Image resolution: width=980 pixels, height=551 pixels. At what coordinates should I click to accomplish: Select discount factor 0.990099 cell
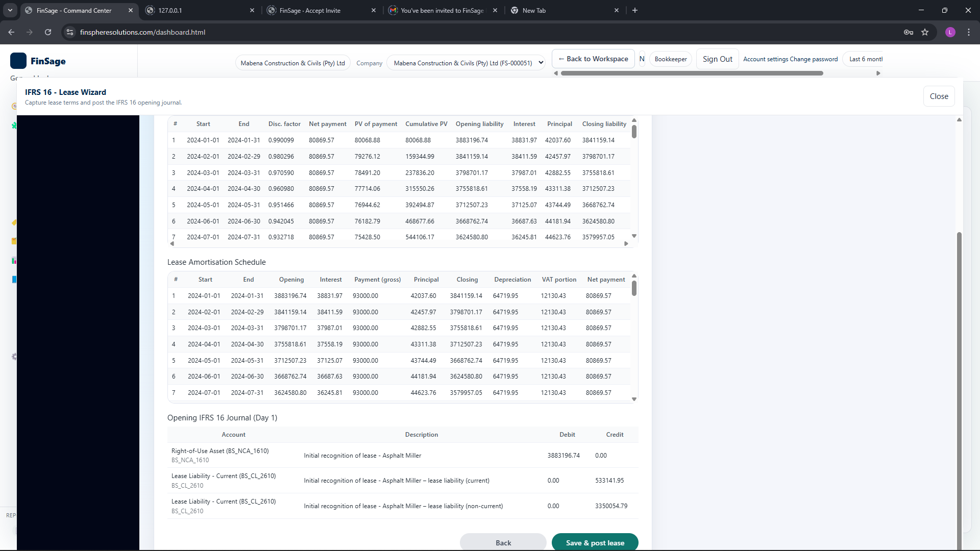pos(281,140)
